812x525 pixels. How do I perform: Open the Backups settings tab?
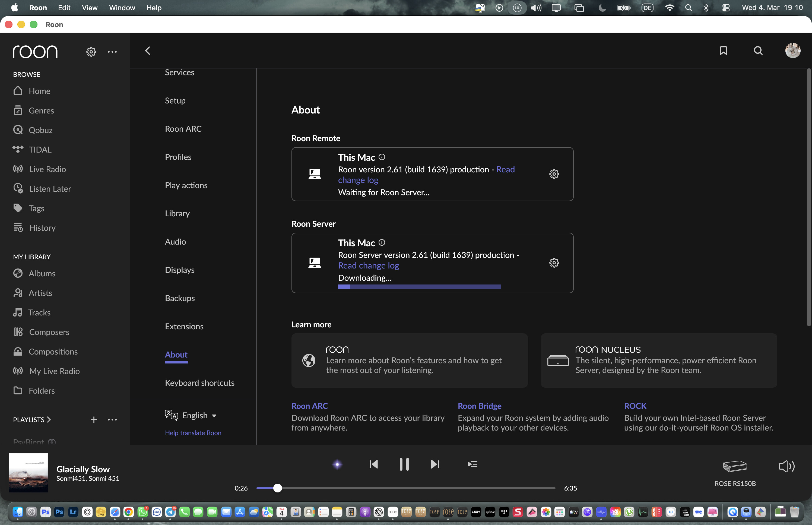pos(180,298)
